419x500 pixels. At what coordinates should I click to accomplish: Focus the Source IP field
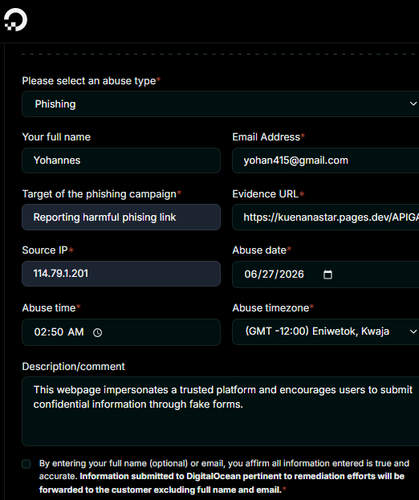tap(121, 274)
